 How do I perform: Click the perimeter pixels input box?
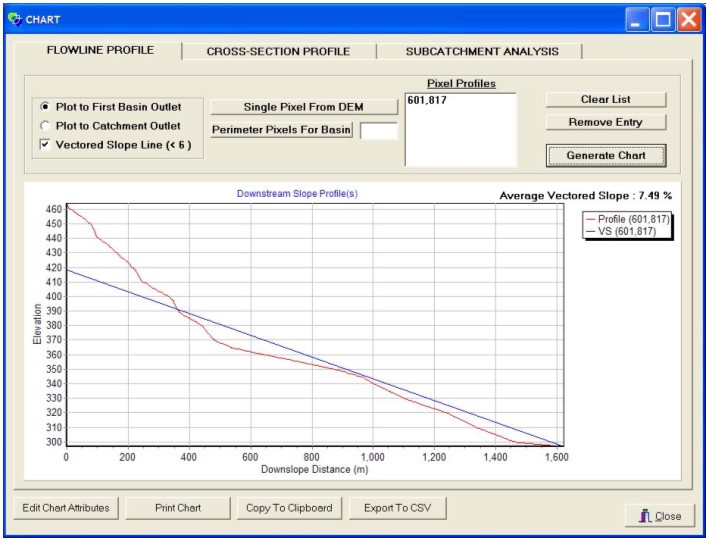pos(378,130)
